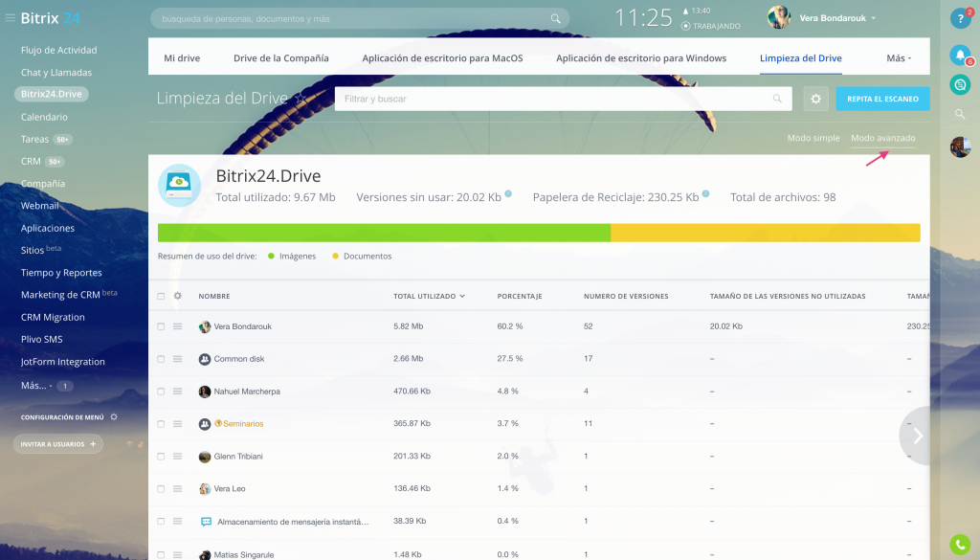Open row actions menu for Seminarios
This screenshot has height=560, width=980.
(177, 424)
